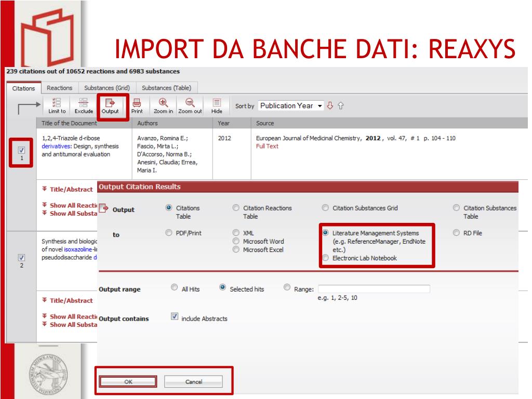
Task: Select the Electronic Lab Notebook option
Action: (325, 258)
